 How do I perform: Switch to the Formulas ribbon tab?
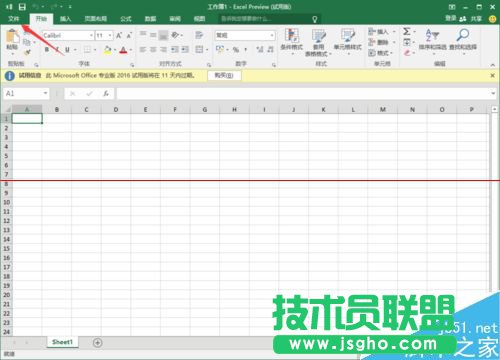126,19
